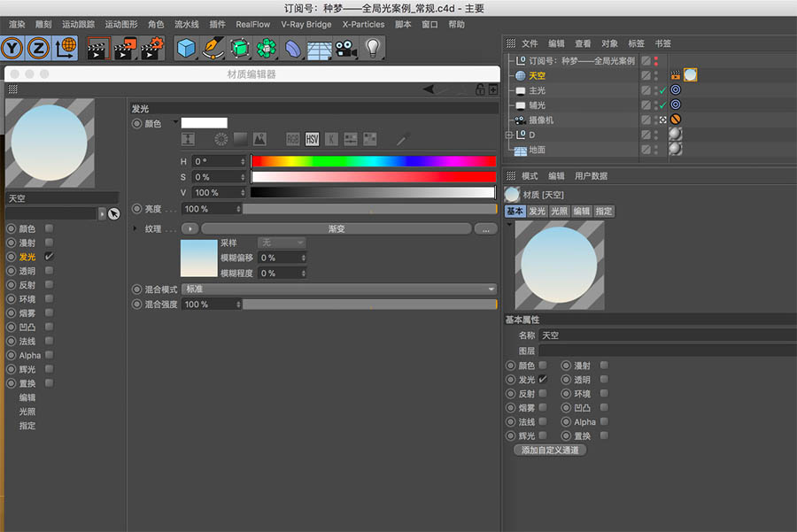Image resolution: width=797 pixels, height=532 pixels.
Task: Click the Y-axis view icon
Action: click(x=12, y=49)
